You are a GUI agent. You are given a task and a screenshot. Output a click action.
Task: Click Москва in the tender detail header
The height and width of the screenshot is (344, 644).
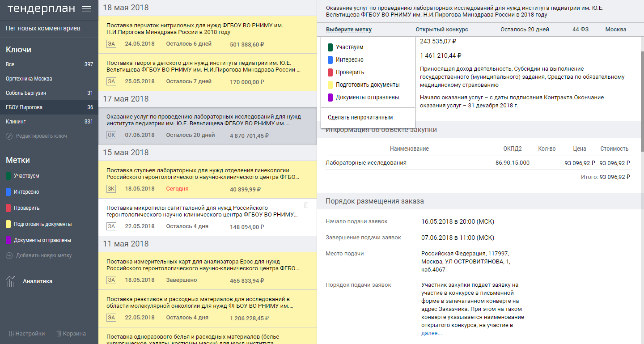616,30
